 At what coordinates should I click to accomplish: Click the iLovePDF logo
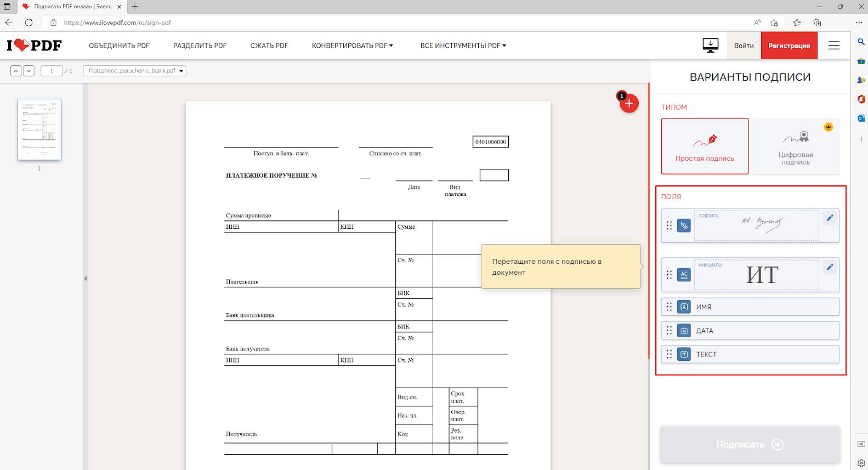[x=34, y=46]
